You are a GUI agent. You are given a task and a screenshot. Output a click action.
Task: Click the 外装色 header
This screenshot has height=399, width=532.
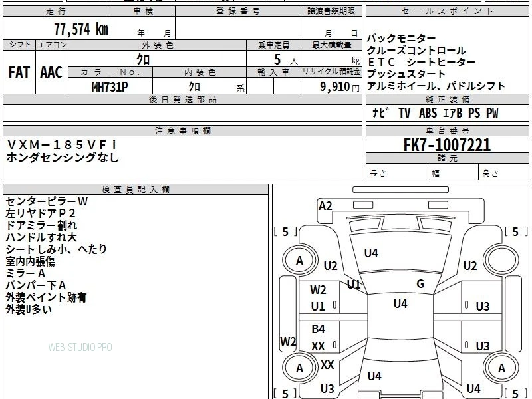click(x=157, y=45)
